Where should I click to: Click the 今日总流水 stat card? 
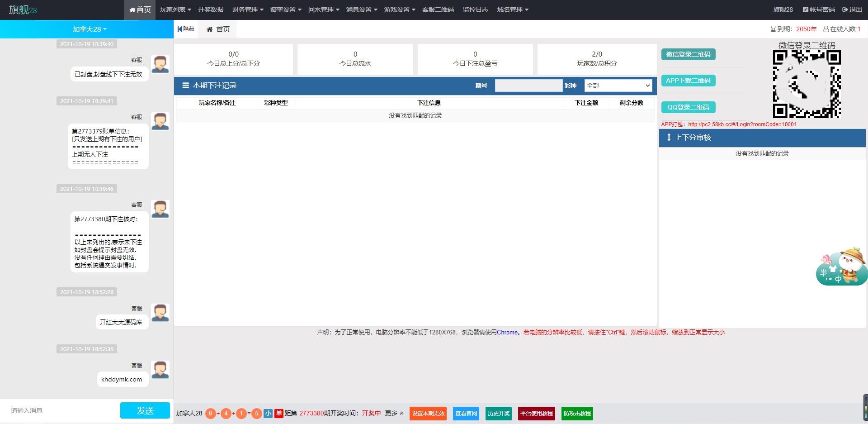tap(355, 59)
